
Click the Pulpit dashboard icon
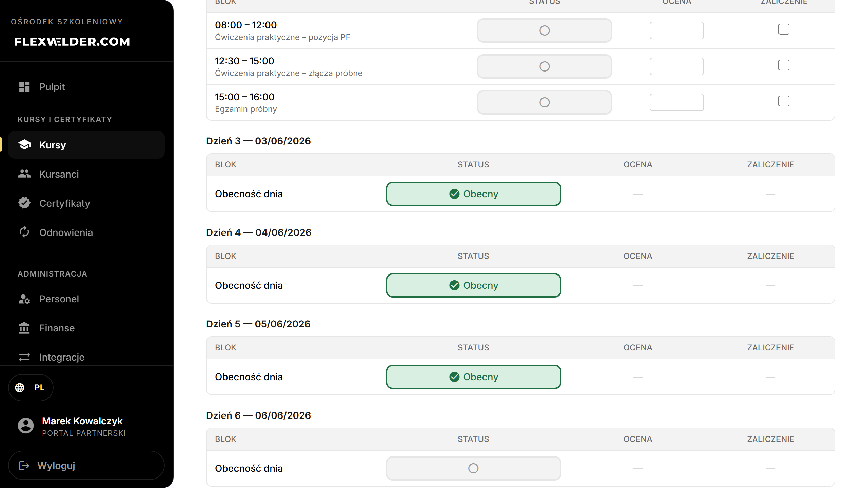[24, 87]
